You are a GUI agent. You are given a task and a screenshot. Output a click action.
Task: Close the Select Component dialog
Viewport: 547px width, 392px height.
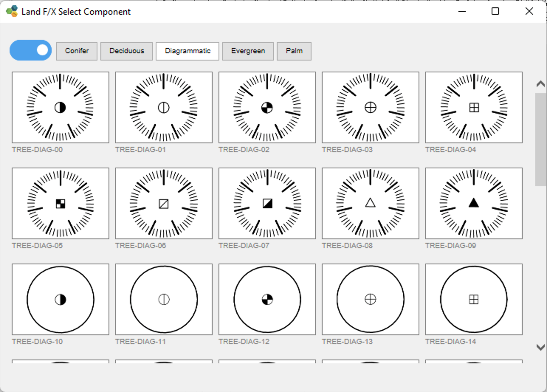(529, 11)
